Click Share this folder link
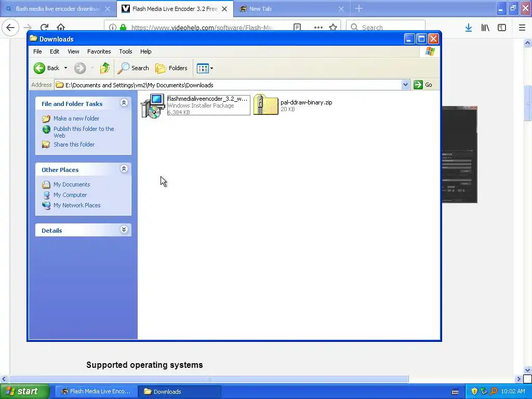 [x=74, y=144]
